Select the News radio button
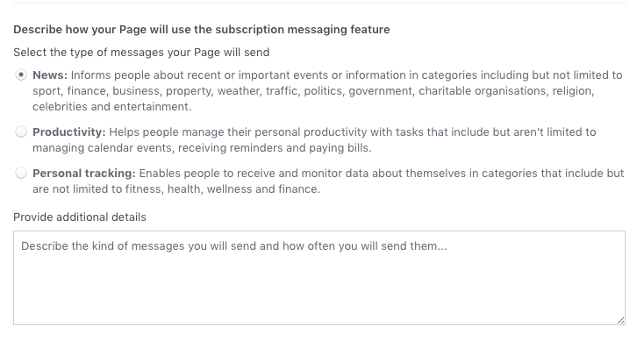 point(21,75)
